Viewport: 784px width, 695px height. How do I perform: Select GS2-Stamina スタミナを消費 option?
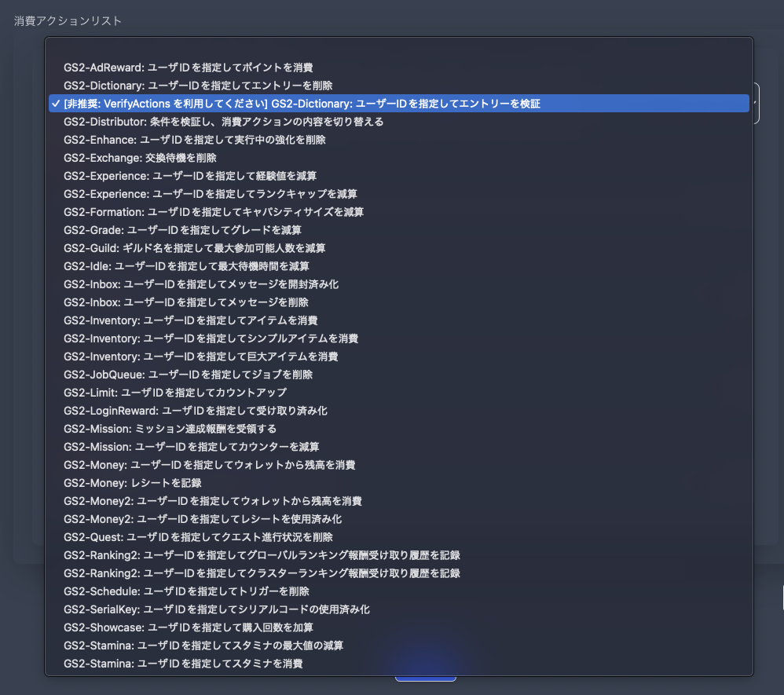[x=398, y=664]
